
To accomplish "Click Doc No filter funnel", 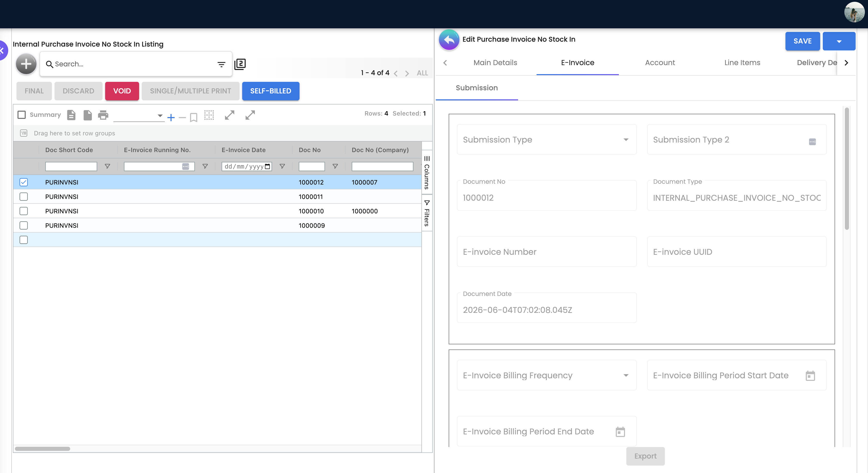I will [335, 166].
